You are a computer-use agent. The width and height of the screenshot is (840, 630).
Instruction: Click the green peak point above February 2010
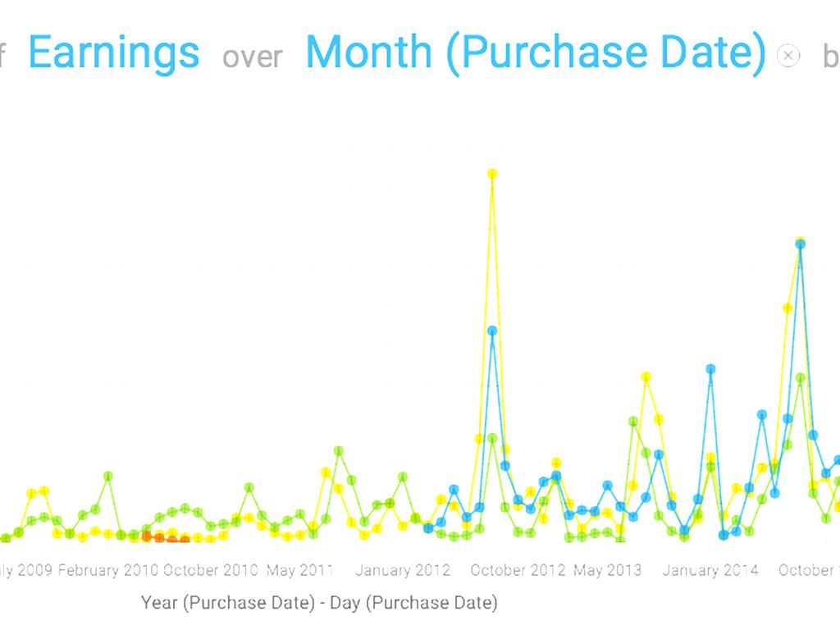point(107,476)
